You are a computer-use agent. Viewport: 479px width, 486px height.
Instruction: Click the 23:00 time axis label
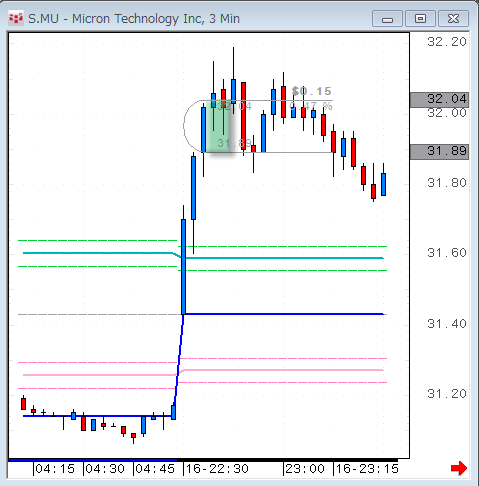pos(305,469)
